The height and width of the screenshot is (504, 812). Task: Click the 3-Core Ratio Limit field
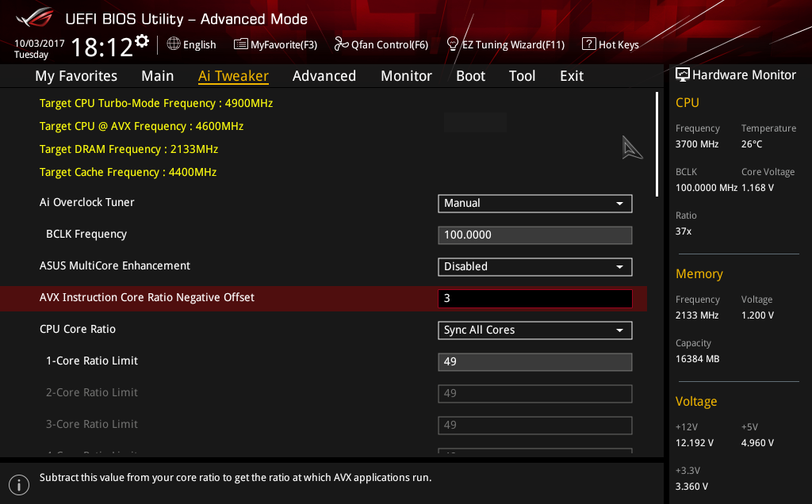point(535,426)
